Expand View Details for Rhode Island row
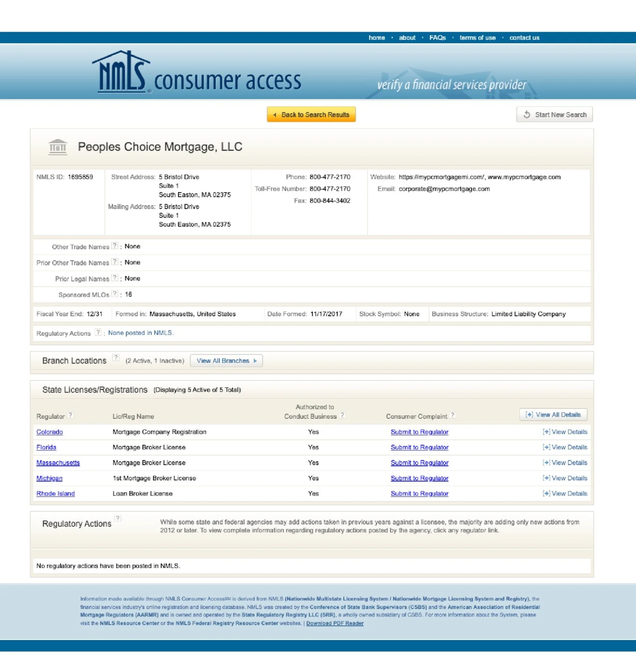This screenshot has height=672, width=636. (565, 494)
